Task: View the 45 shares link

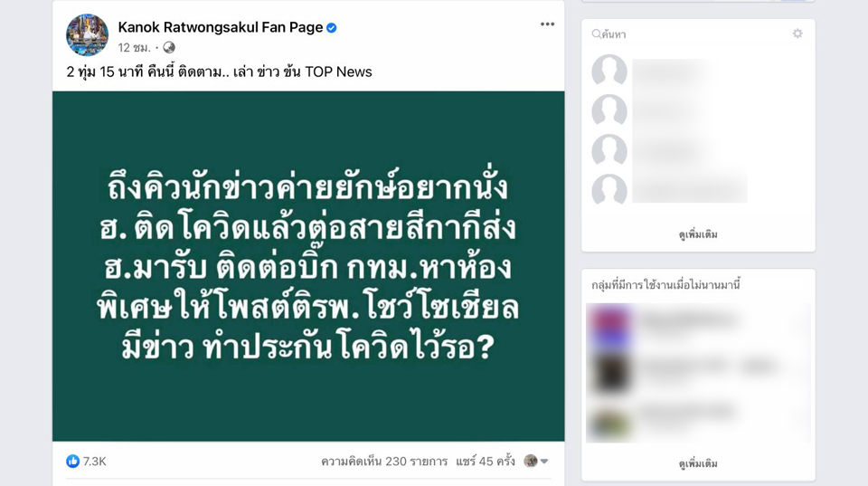Action: tap(485, 461)
